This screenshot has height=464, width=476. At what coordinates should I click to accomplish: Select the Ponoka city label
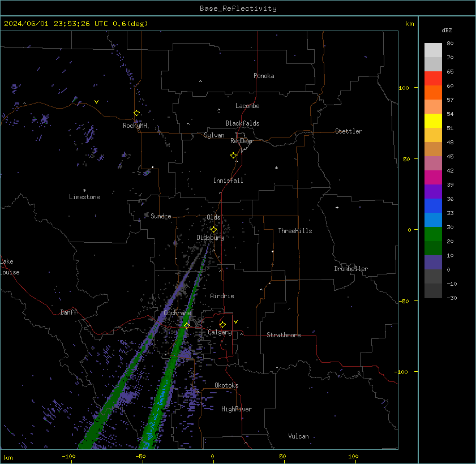[x=264, y=76]
